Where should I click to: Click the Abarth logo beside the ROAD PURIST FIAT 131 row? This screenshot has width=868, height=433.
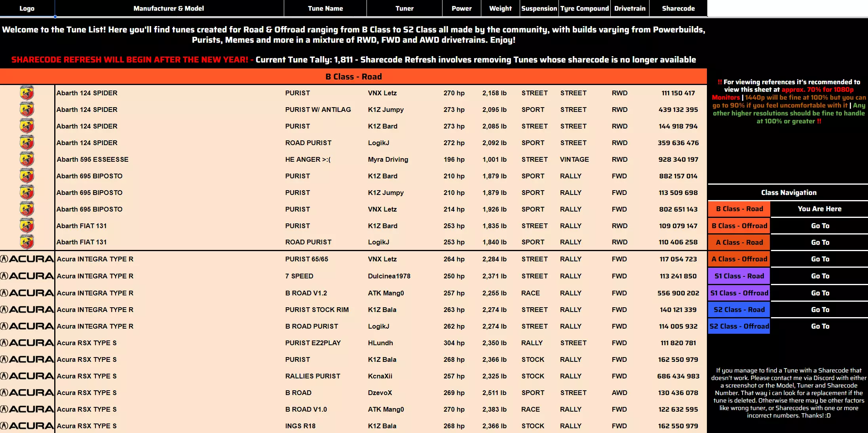tap(27, 242)
